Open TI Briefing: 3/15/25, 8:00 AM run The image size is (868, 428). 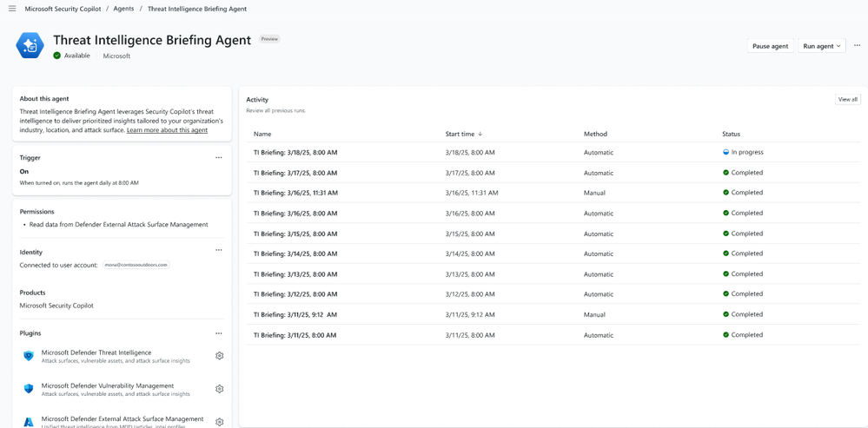pos(295,234)
